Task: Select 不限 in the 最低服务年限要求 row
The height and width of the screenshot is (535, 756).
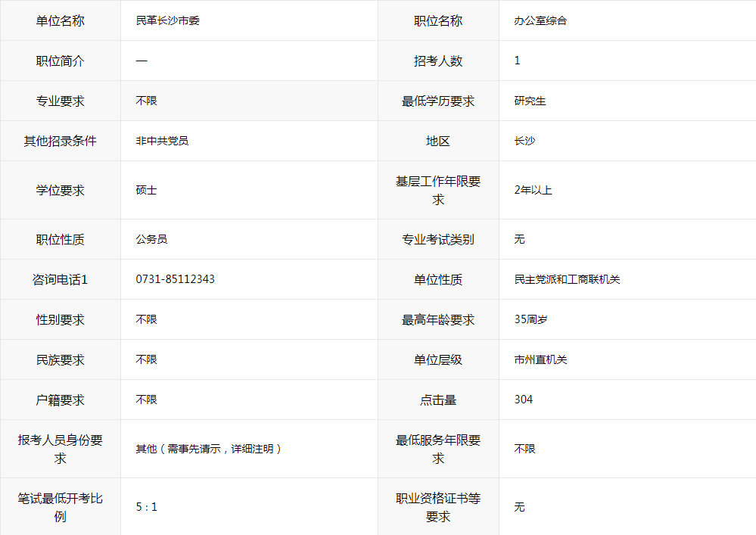Action: (x=524, y=449)
